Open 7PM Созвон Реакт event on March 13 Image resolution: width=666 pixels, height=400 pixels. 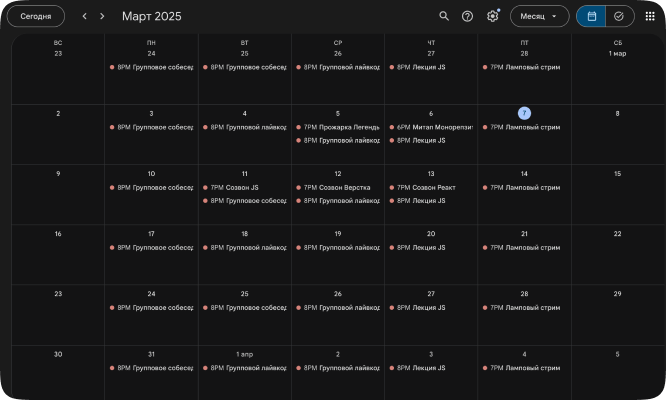[431, 187]
